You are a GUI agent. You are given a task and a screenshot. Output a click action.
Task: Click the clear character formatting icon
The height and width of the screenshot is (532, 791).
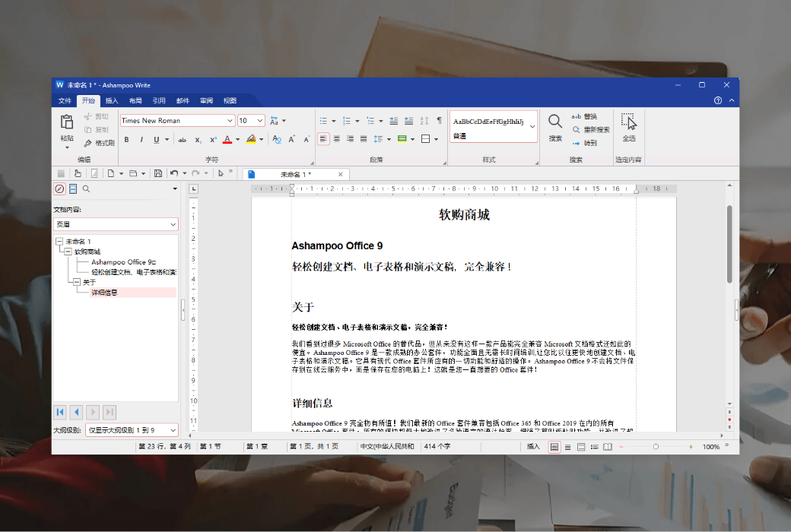[x=276, y=140]
